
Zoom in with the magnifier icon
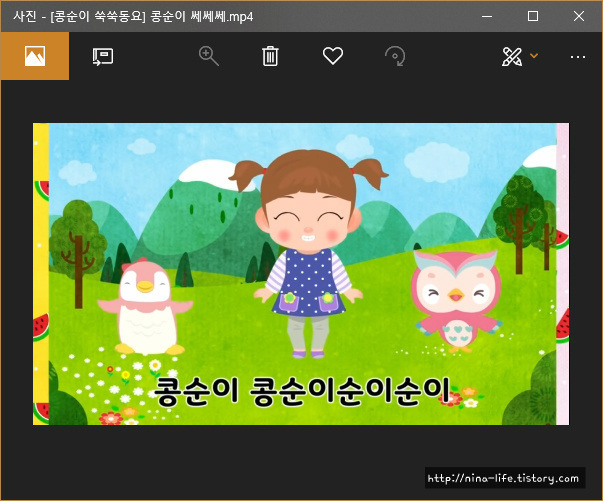pos(208,56)
